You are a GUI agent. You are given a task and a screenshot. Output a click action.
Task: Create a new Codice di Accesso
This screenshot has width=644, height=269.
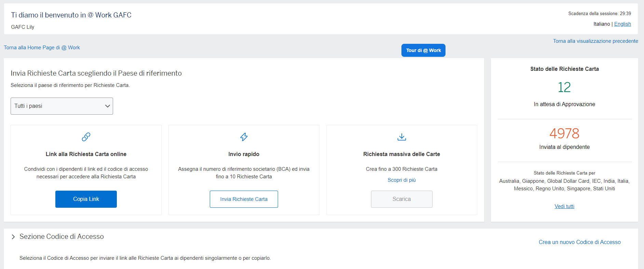(580, 242)
